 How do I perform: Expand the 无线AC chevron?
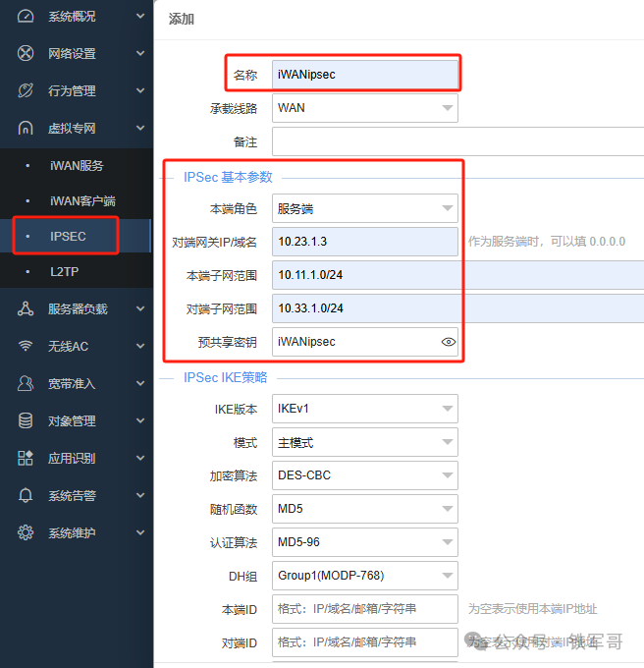140,346
